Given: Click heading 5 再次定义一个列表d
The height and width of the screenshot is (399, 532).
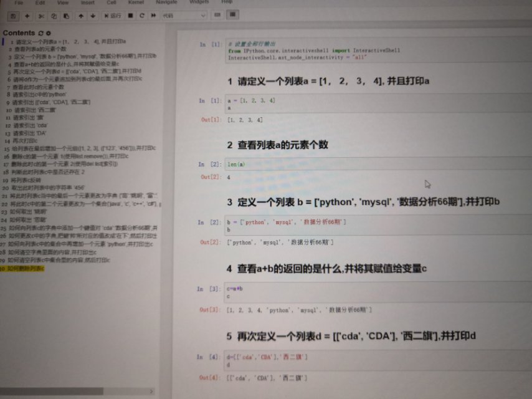Looking at the screenshot, I should [x=351, y=336].
